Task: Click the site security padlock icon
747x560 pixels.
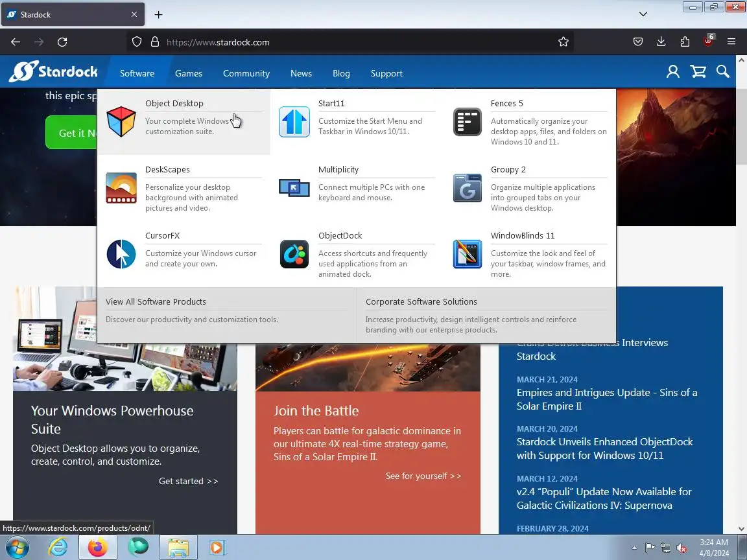Action: [155, 42]
